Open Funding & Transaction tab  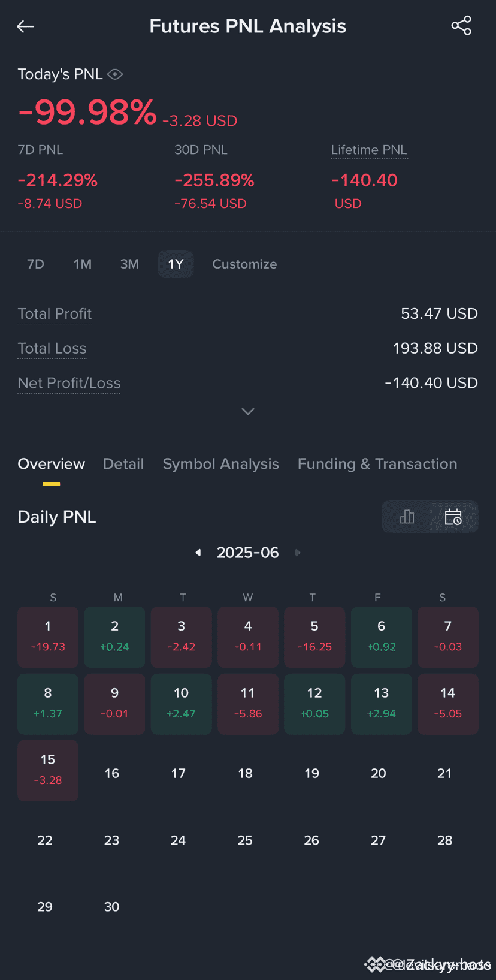tap(377, 464)
